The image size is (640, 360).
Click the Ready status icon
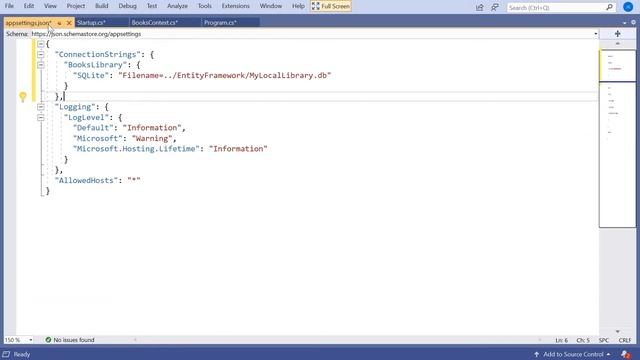[x=6, y=354]
